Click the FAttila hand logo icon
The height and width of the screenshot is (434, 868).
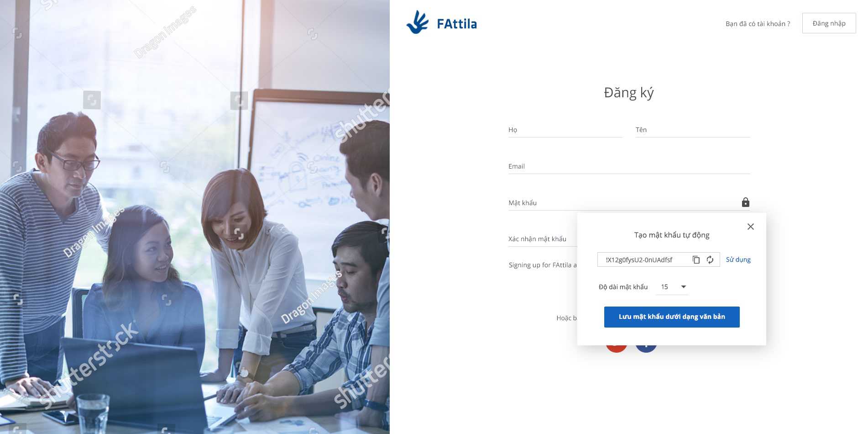pos(418,22)
